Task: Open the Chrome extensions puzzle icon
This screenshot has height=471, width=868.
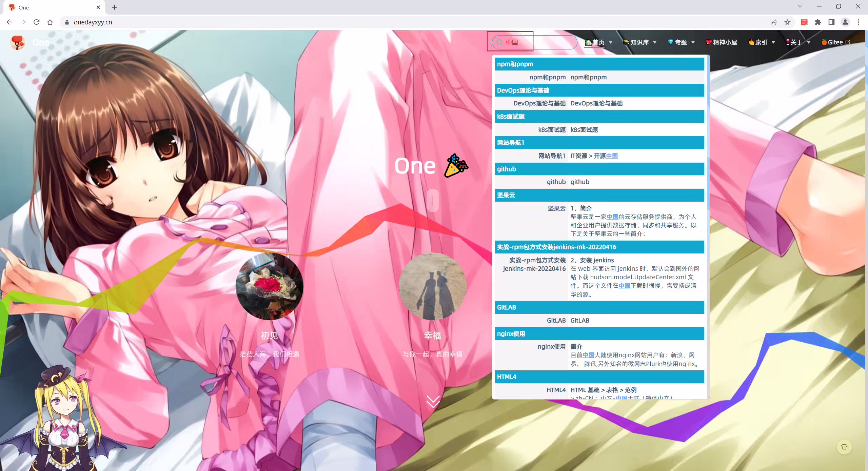Action: coord(818,22)
